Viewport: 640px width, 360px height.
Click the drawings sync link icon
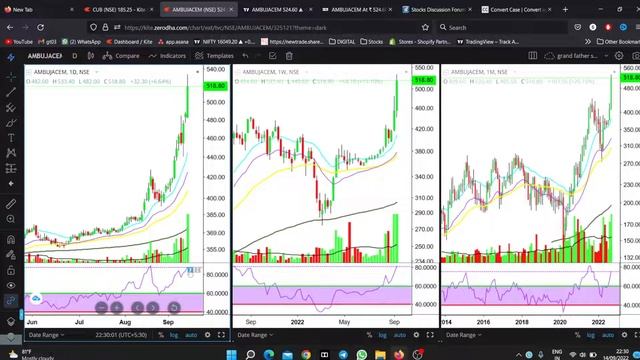coord(11,301)
